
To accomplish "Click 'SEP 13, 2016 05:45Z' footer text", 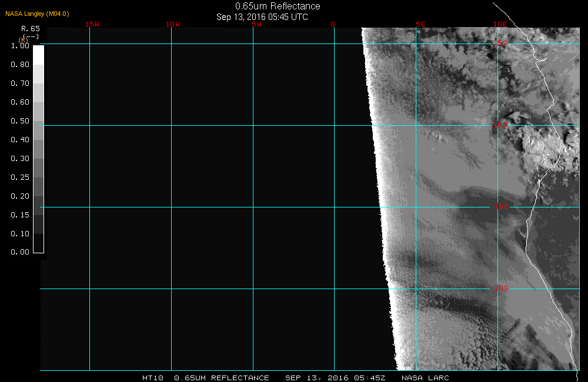I will (335, 378).
